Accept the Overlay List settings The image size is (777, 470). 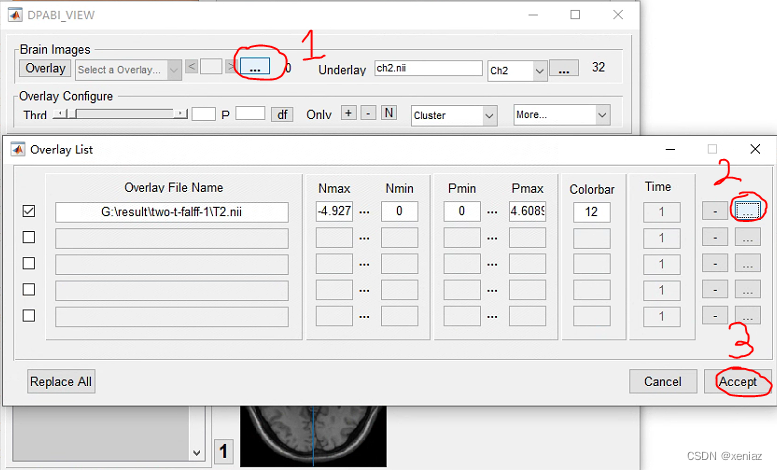[x=737, y=381]
